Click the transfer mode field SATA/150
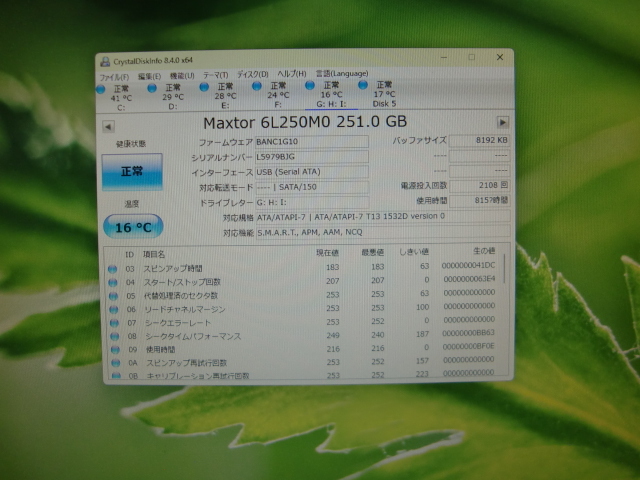 pos(312,187)
